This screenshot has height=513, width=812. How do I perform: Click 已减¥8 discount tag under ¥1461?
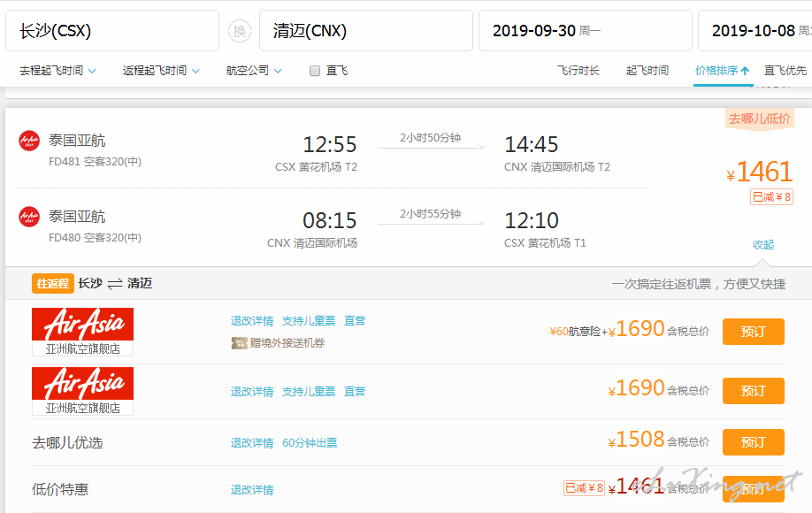pos(771,196)
